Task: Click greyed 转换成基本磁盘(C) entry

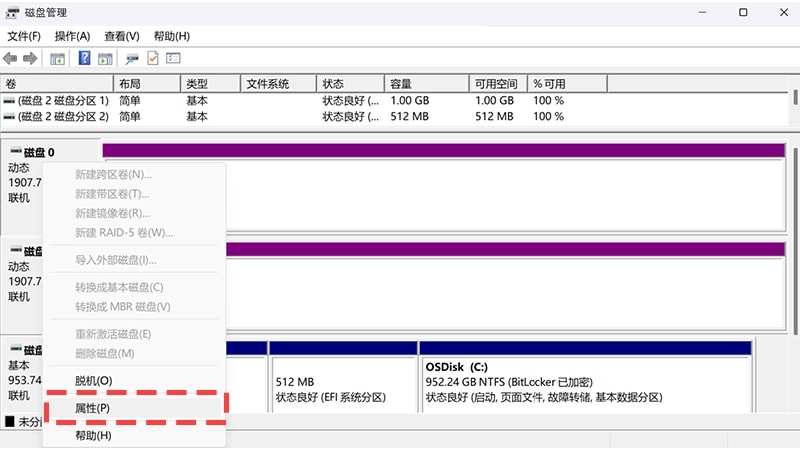Action: pyautogui.click(x=136, y=287)
